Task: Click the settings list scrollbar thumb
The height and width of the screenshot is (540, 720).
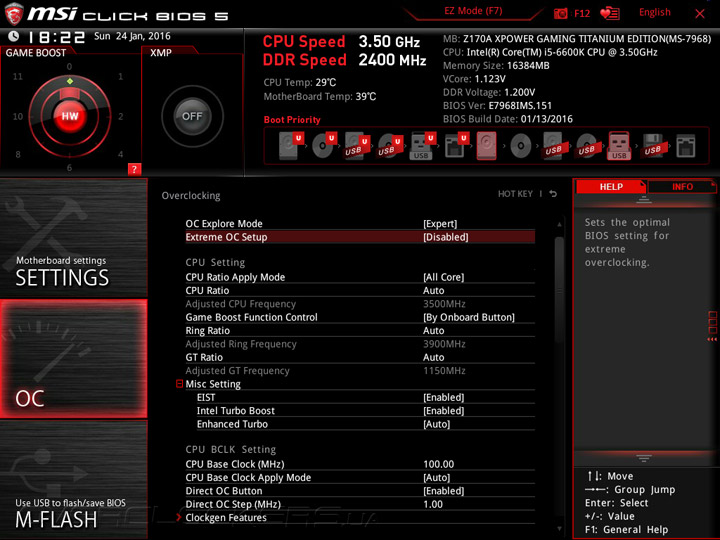Action: 559,289
